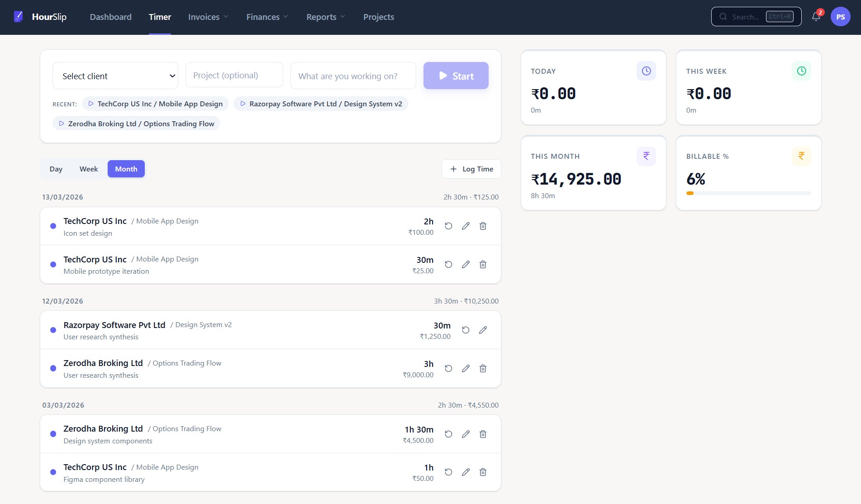
Task: Open the Projects page
Action: (378, 17)
